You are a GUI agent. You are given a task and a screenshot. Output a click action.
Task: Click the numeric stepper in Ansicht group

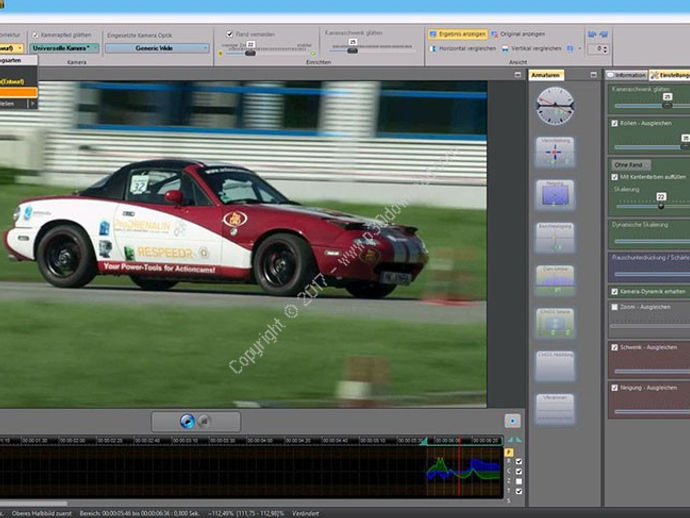[x=598, y=49]
